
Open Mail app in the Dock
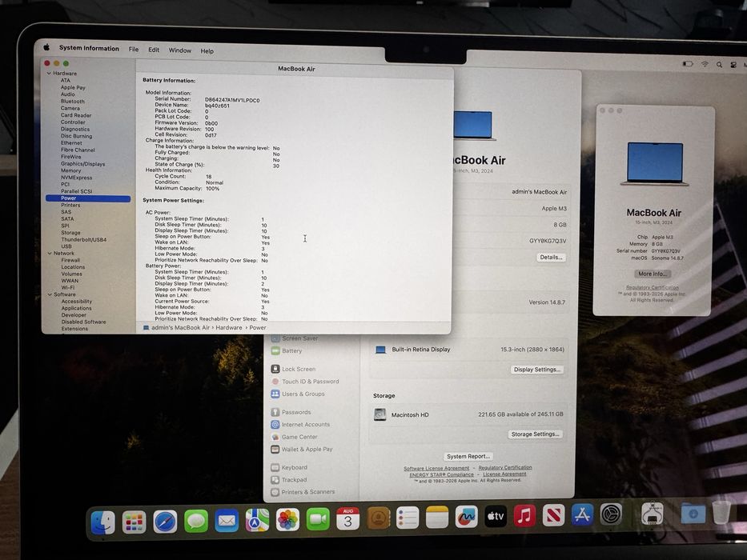tap(227, 521)
